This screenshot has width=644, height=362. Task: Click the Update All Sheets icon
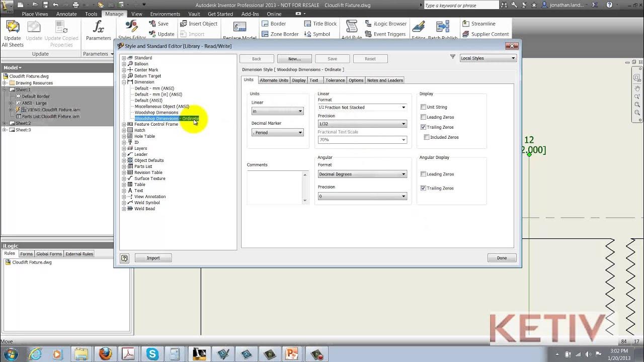click(13, 27)
